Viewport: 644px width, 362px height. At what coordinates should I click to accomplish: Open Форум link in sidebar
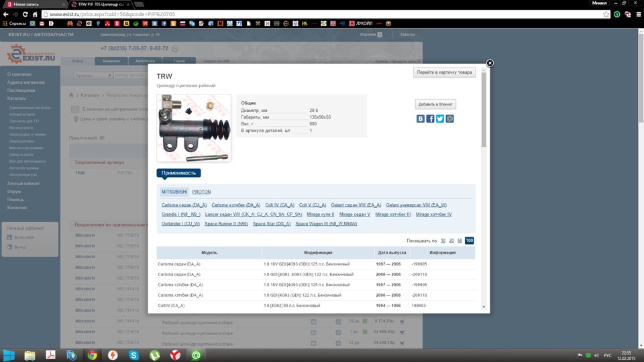coord(14,192)
